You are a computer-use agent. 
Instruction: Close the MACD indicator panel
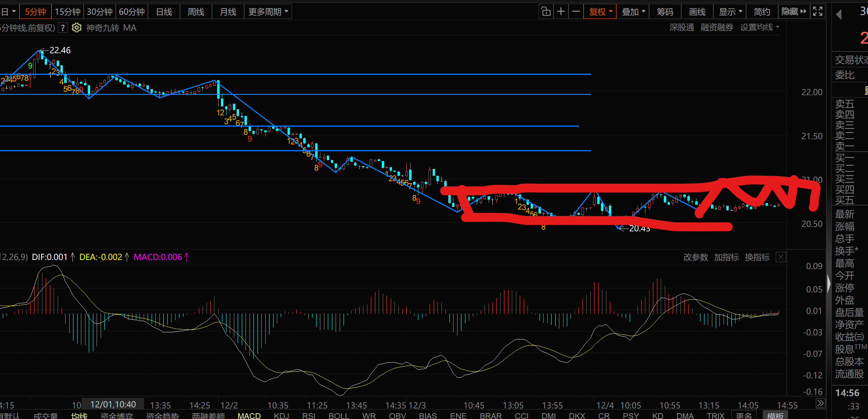pos(781,257)
